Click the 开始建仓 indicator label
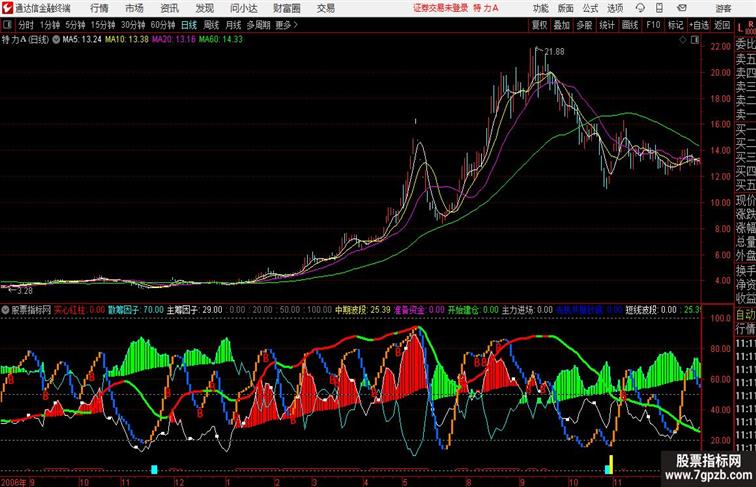The width and height of the screenshot is (756, 487). (x=463, y=310)
